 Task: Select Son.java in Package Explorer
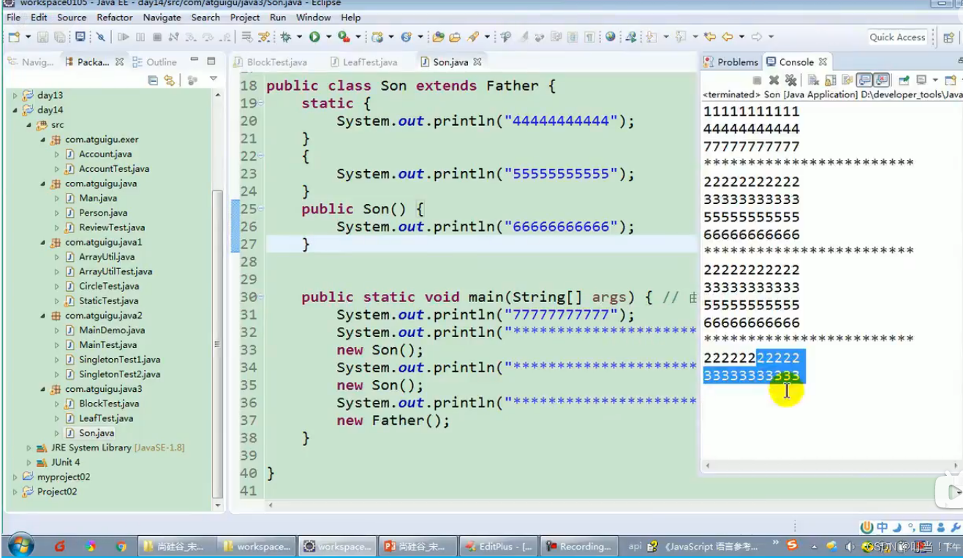coord(97,433)
